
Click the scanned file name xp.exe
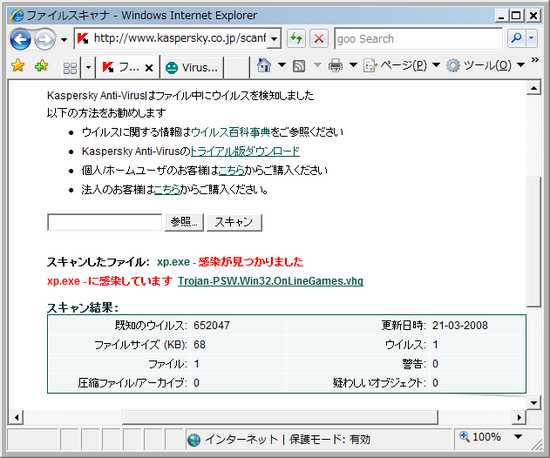click(x=173, y=262)
